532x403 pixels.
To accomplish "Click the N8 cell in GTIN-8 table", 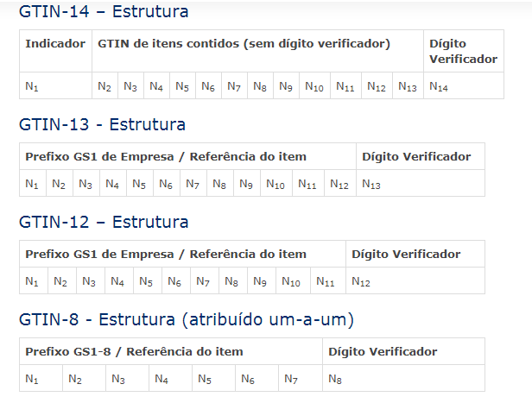I will point(334,379).
